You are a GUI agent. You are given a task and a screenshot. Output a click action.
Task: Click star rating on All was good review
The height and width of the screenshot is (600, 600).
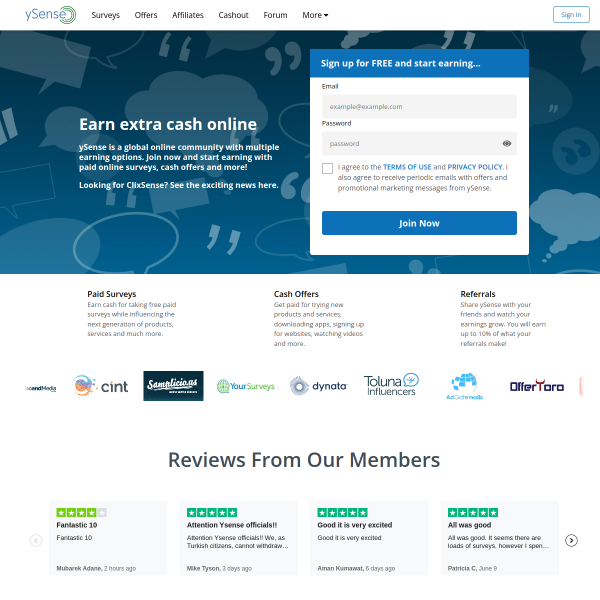[473, 512]
